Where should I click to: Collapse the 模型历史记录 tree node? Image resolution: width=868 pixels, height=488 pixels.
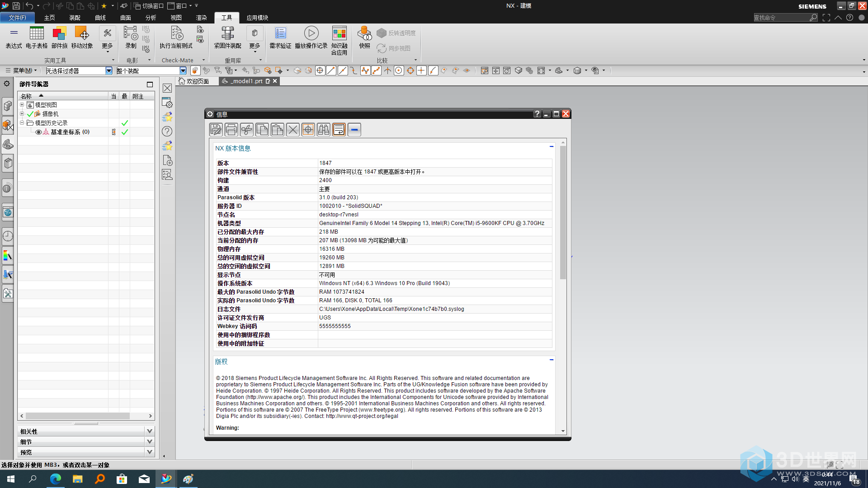(x=22, y=123)
